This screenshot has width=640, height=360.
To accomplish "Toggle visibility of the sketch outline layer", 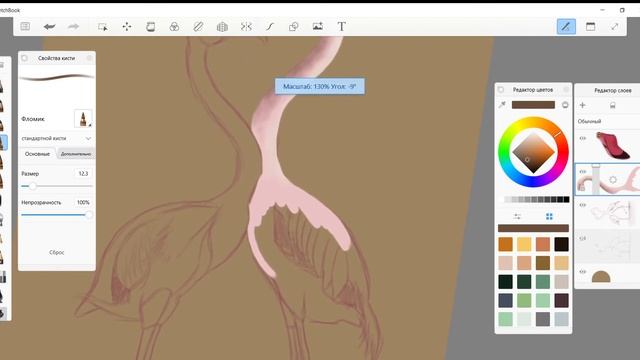I will [x=582, y=205].
